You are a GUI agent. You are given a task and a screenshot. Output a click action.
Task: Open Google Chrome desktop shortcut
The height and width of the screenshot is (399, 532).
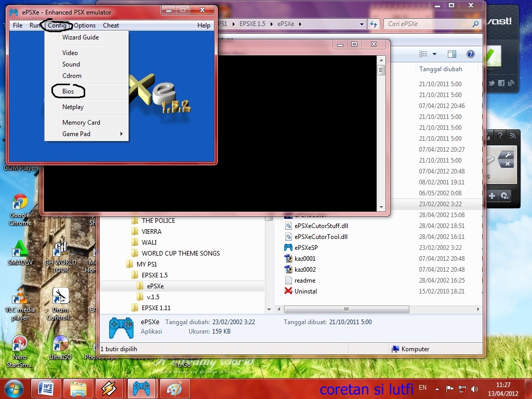(x=20, y=210)
